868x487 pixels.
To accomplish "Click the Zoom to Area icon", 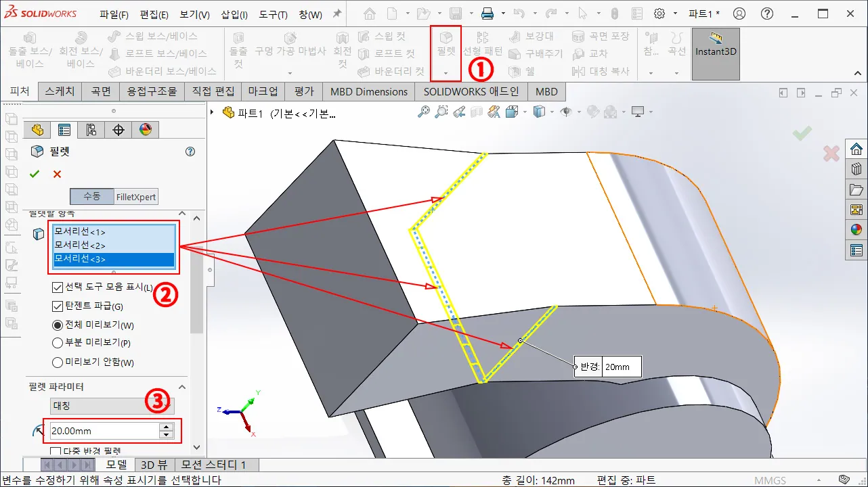I will click(441, 112).
